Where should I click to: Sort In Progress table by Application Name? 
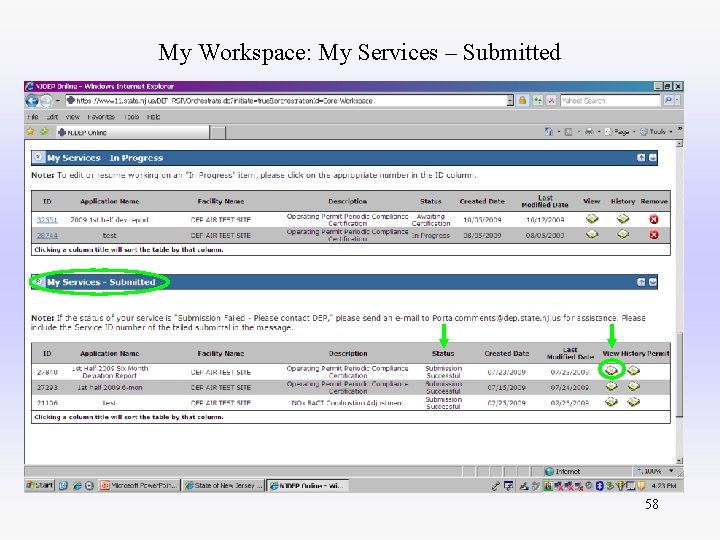pos(110,201)
